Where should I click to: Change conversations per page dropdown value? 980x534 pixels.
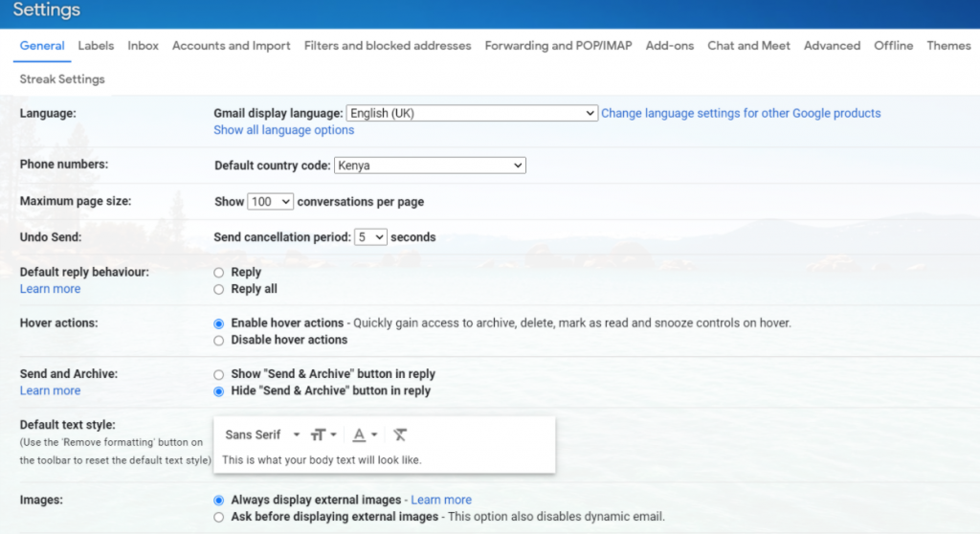[x=270, y=202]
